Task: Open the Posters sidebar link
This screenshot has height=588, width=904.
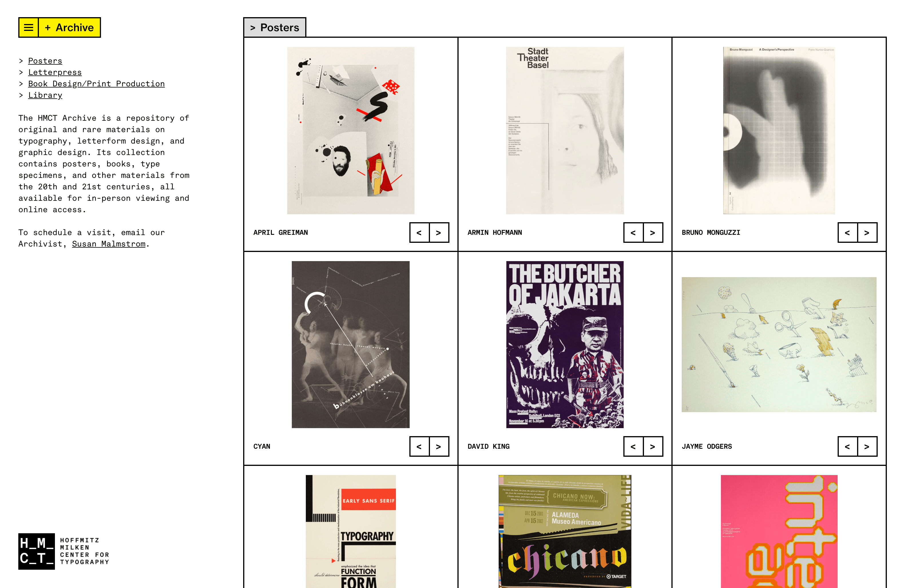Action: tap(45, 61)
